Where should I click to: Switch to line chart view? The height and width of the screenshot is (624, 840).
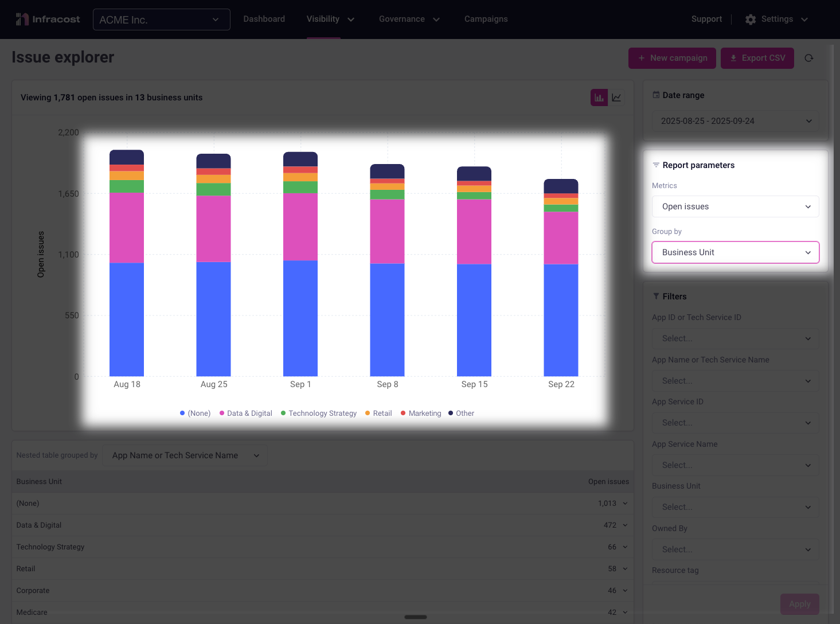tap(616, 97)
